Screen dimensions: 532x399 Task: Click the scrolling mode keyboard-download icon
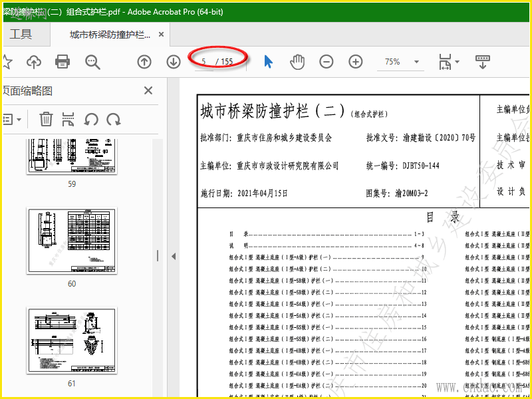tap(483, 62)
